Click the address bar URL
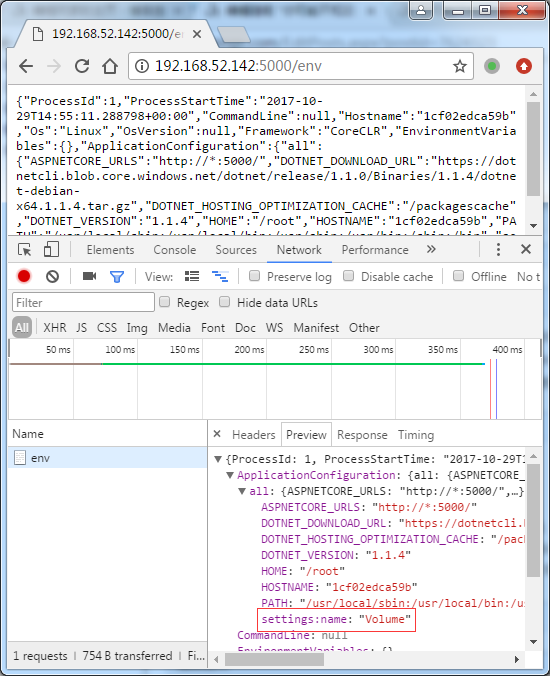550x676 pixels. click(x=238, y=66)
